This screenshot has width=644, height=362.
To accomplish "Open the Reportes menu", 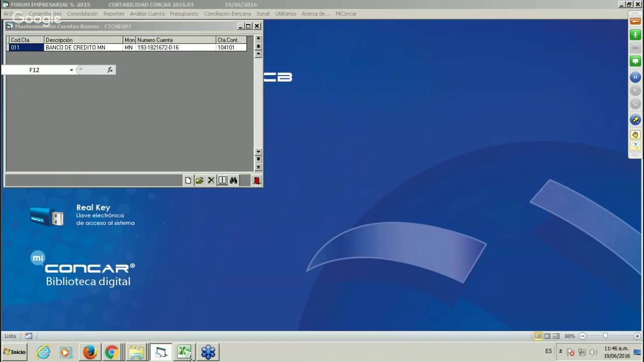I will pyautogui.click(x=114, y=14).
